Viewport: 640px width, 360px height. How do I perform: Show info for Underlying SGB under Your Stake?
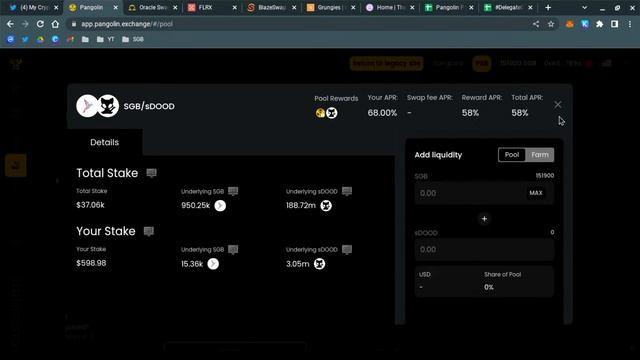(x=233, y=250)
